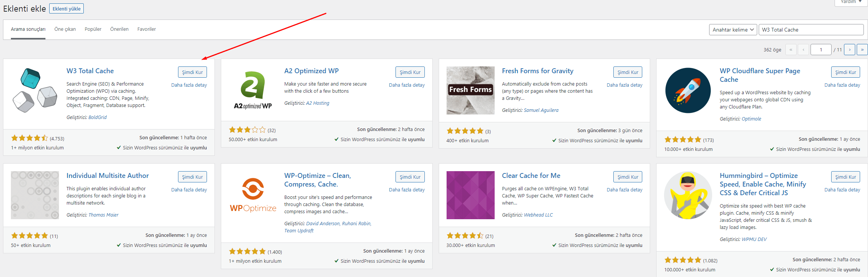This screenshot has width=868, height=277.
Task: Open the Fresh Forms plugin thumbnail
Action: [471, 90]
